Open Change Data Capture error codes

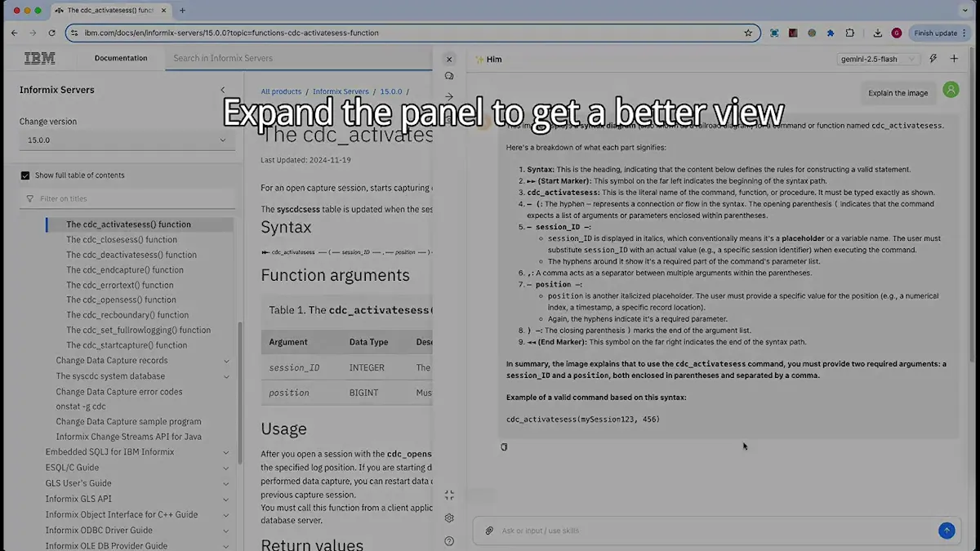[119, 392]
